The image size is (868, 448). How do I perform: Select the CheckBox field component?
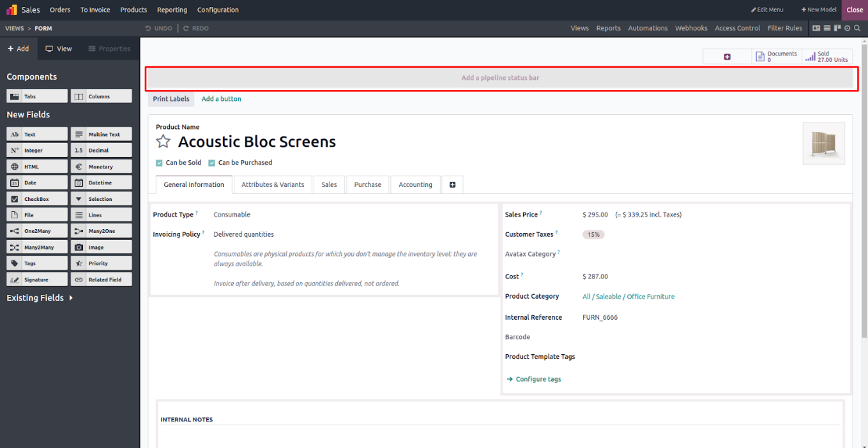pyautogui.click(x=36, y=199)
